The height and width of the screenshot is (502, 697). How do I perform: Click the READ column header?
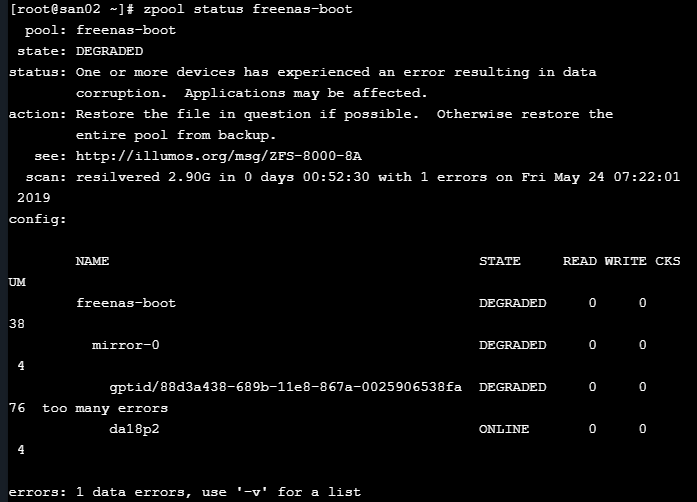tap(580, 261)
